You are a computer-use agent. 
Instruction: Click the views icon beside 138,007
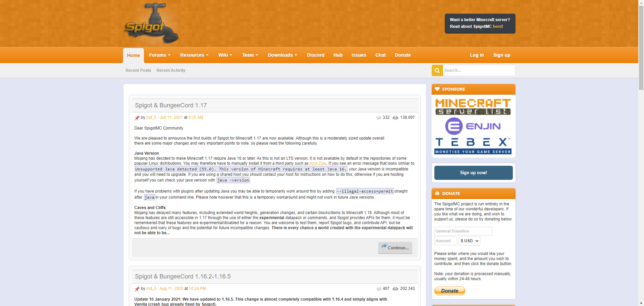pos(395,118)
